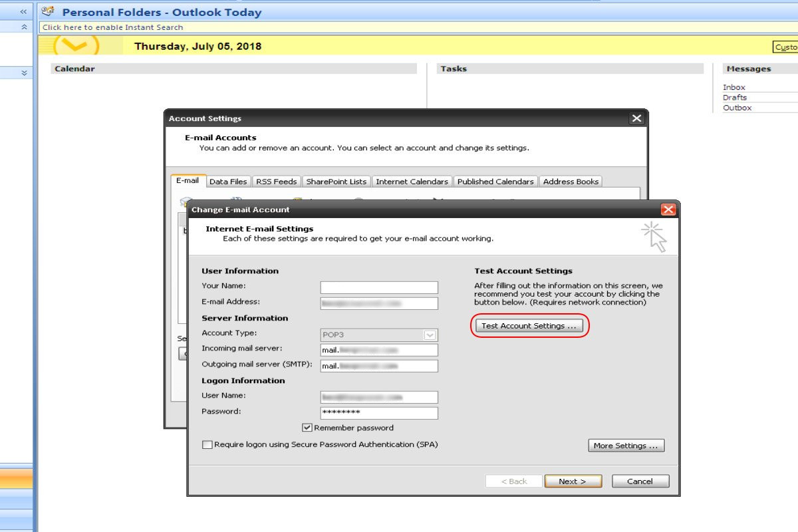Click the Incoming mail server field
798x532 pixels.
379,350
